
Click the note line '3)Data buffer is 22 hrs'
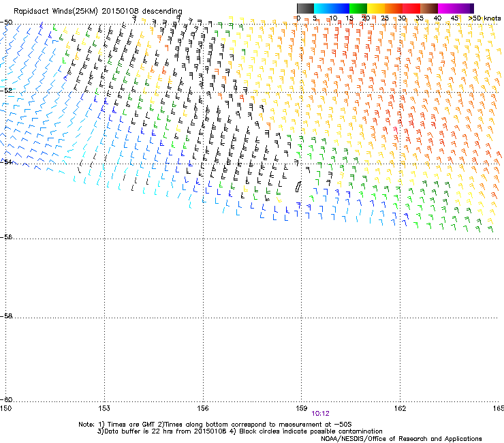(240, 431)
